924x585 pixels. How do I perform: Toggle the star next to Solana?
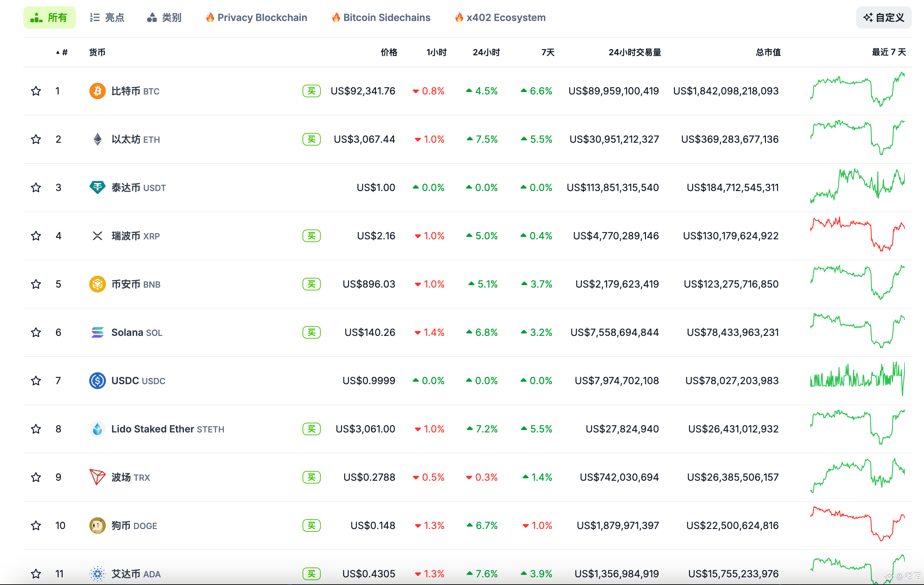pyautogui.click(x=36, y=332)
